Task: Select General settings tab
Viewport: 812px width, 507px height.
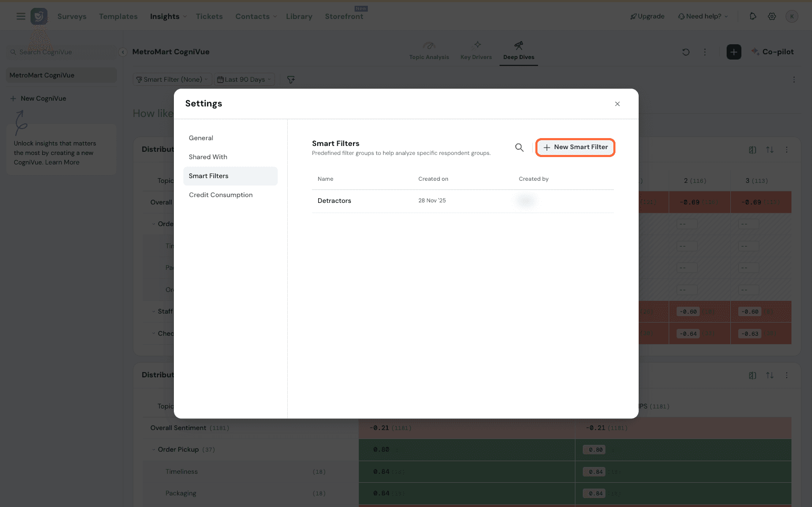Action: (x=201, y=138)
